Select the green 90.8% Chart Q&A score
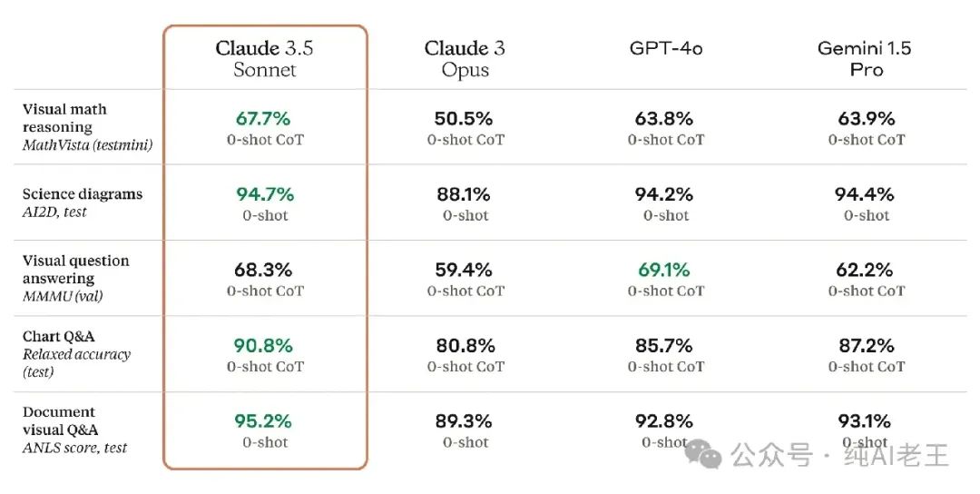The width and height of the screenshot is (980, 494). 263,346
